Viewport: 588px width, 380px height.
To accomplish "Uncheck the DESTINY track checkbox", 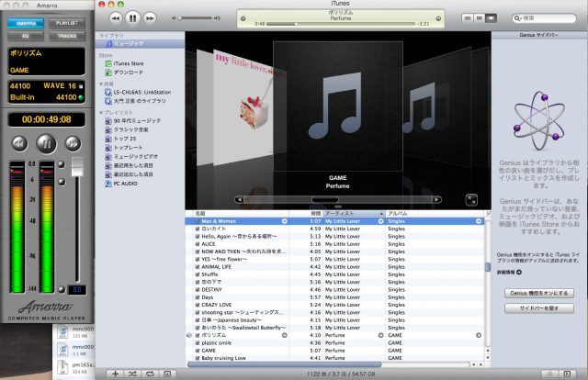I will click(x=198, y=290).
